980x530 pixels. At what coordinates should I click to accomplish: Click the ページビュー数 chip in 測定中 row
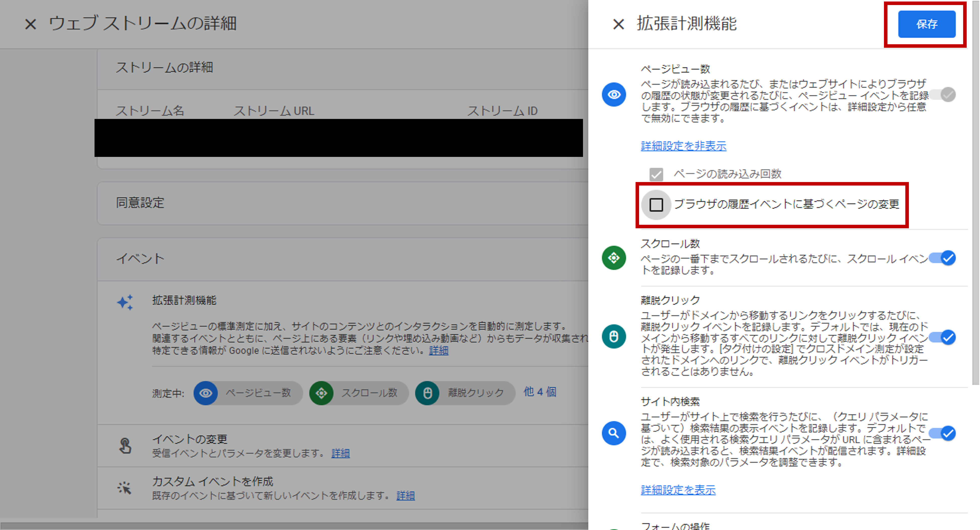click(x=248, y=393)
